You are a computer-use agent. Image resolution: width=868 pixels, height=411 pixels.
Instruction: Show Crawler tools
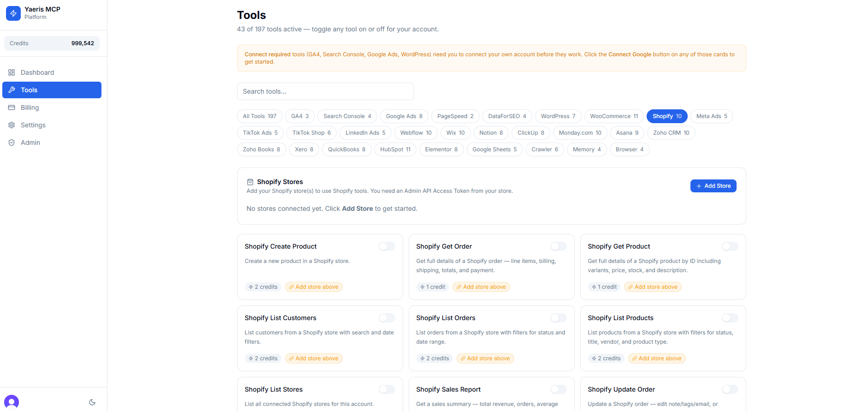tap(545, 149)
